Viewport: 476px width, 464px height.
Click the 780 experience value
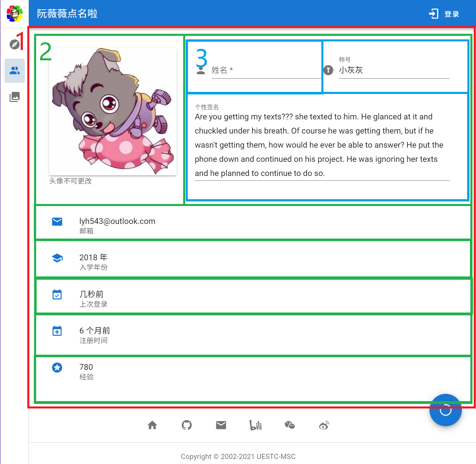coord(86,367)
